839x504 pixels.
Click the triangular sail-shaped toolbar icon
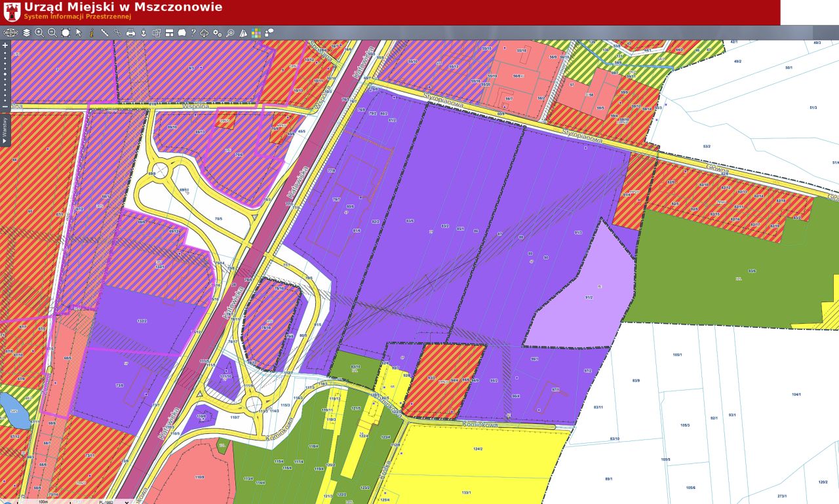click(x=243, y=32)
